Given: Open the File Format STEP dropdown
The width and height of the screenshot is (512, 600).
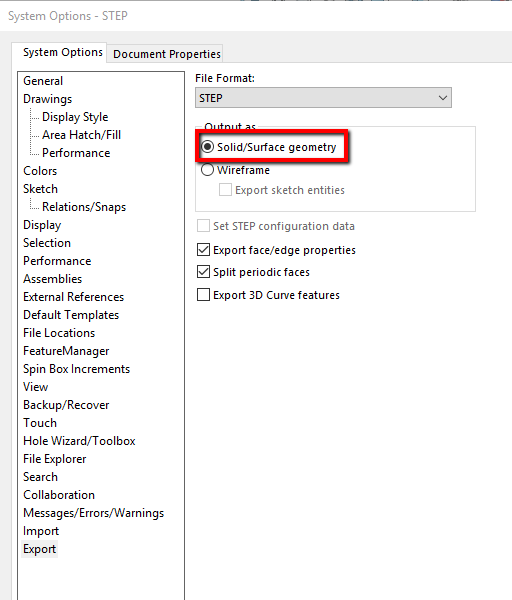Looking at the screenshot, I should pyautogui.click(x=323, y=98).
